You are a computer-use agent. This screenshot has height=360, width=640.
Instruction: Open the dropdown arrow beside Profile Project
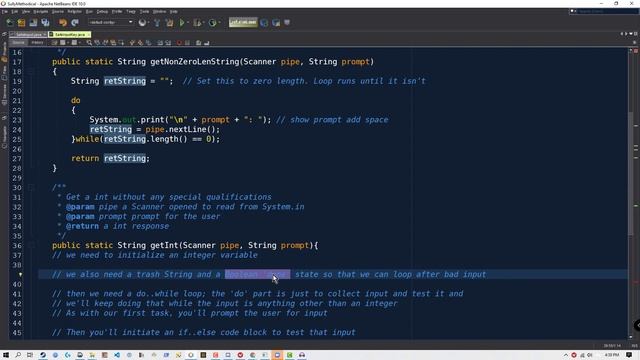(219, 22)
